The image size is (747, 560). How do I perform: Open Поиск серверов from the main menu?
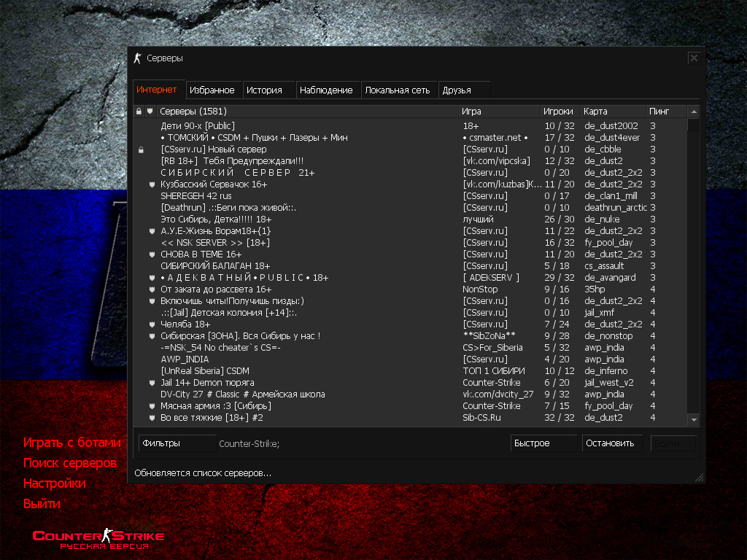[x=70, y=463]
